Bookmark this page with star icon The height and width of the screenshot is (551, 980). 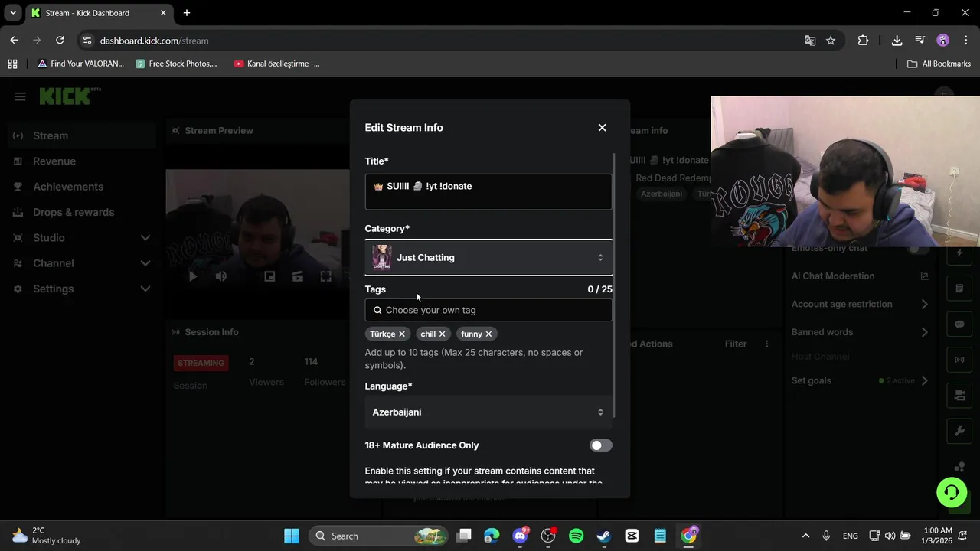831,41
